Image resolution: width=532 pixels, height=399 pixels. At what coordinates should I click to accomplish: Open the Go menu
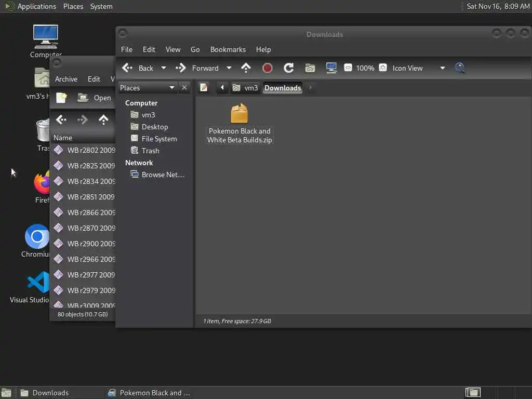(x=195, y=49)
